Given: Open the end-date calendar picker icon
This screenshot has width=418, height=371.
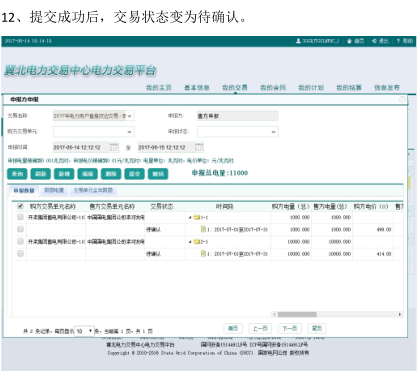Looking at the screenshot, I should 199,147.
